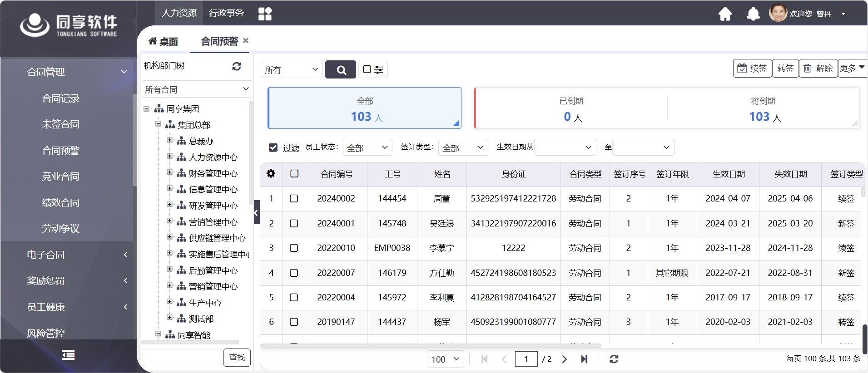Click 同享集团 organization icon
This screenshot has height=373, width=868.
pos(159,108)
